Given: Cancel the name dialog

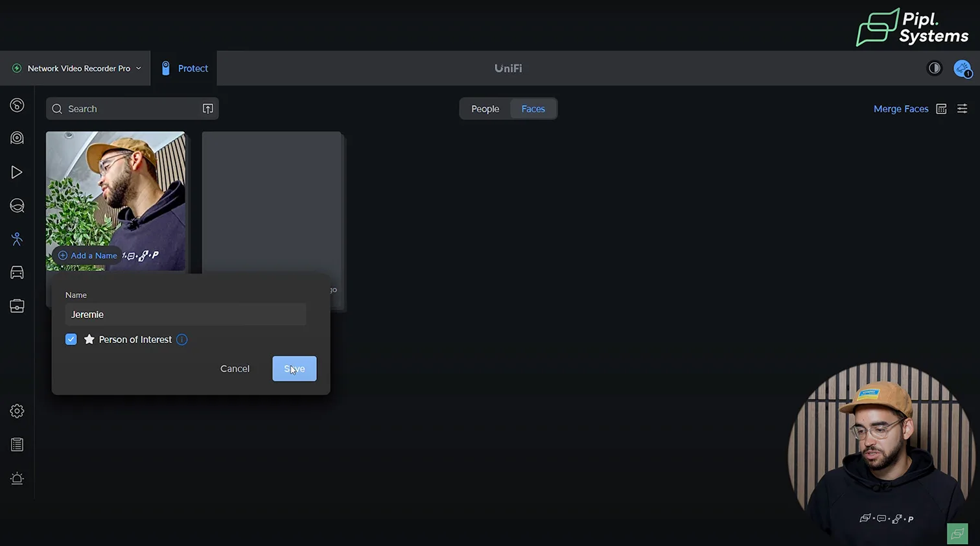Looking at the screenshot, I should coord(235,368).
